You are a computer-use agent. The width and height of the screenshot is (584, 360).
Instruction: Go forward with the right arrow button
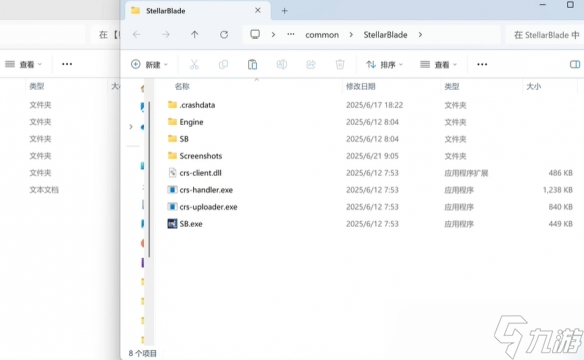coord(166,35)
